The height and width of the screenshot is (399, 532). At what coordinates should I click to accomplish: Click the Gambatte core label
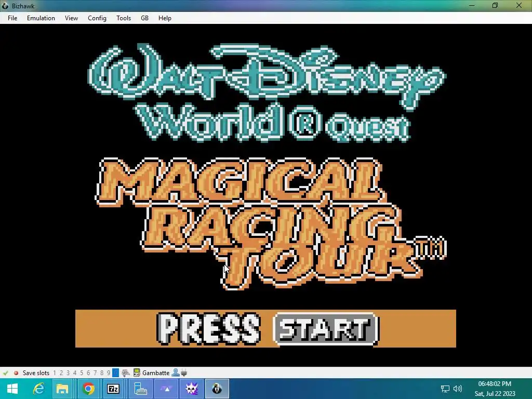point(156,373)
